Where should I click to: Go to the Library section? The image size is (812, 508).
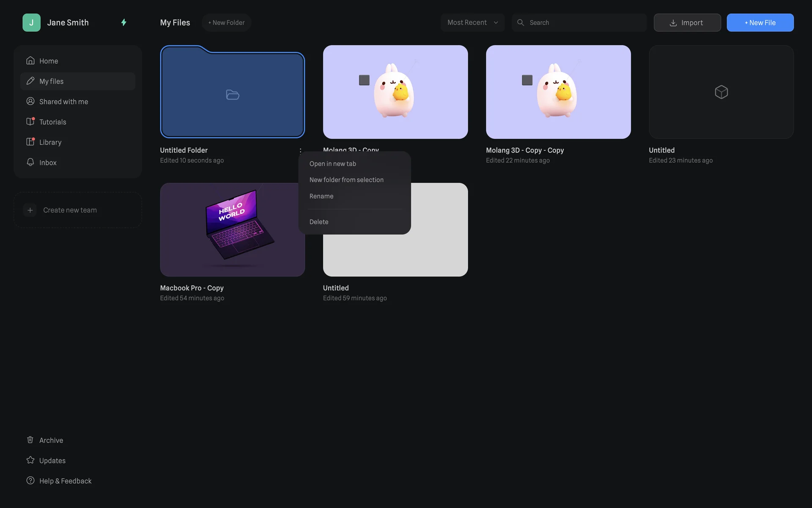pyautogui.click(x=50, y=142)
